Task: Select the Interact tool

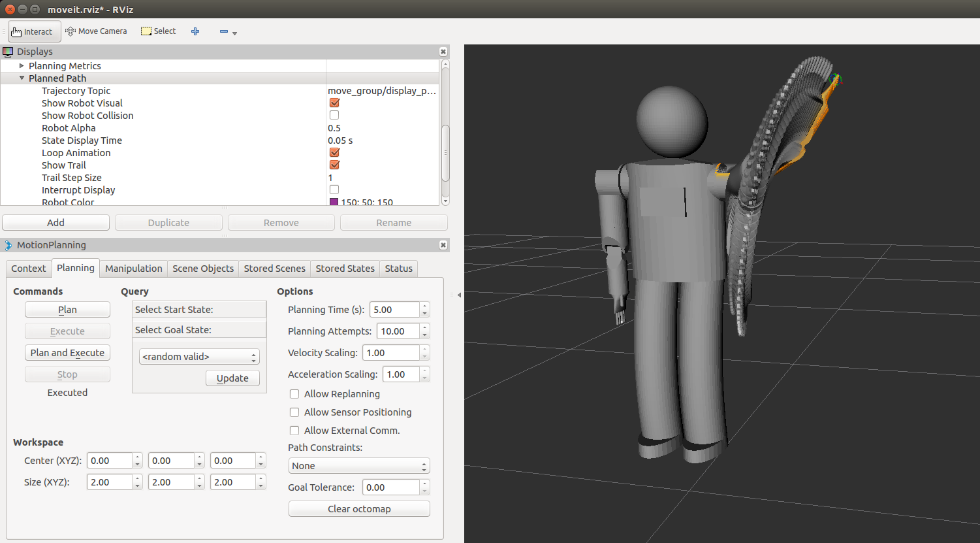Action: [33, 31]
